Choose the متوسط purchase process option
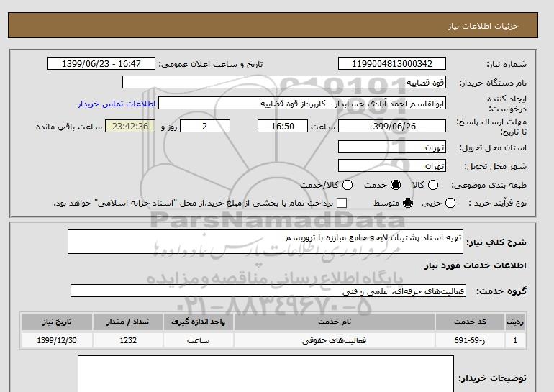The image size is (554, 392). pos(408,203)
